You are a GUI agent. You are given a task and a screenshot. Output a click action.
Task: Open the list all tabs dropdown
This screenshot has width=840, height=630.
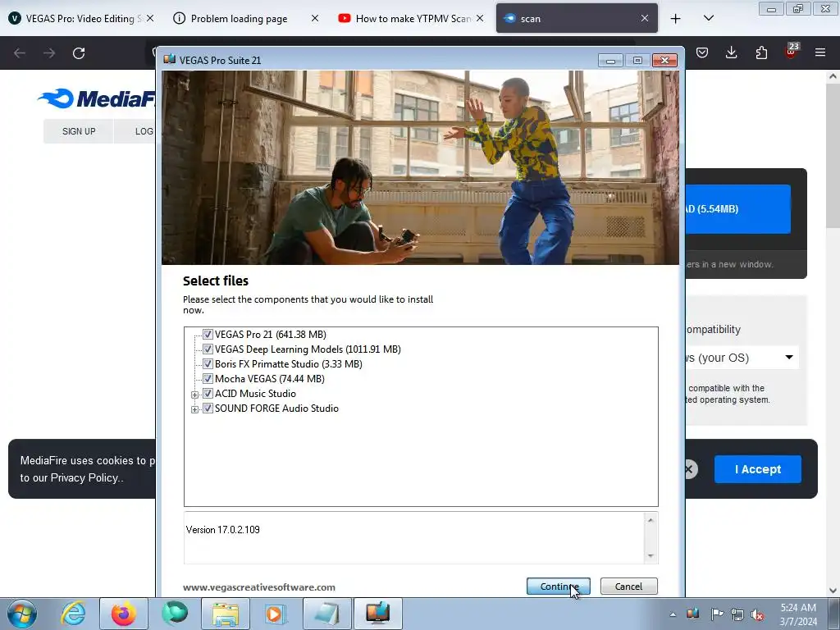click(x=708, y=18)
